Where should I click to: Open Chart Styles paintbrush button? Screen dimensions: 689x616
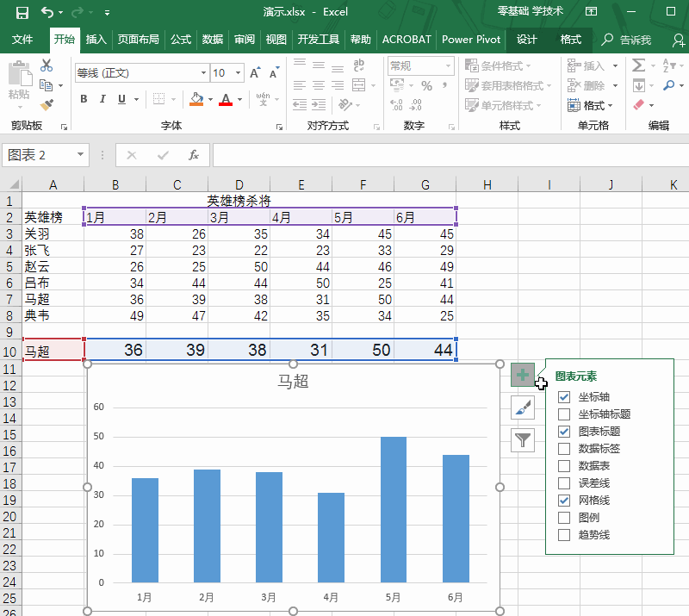tap(523, 408)
